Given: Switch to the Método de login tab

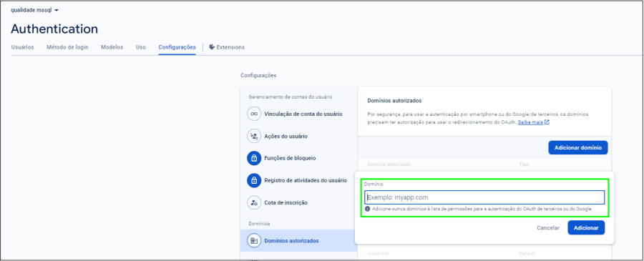Looking at the screenshot, I should pos(67,47).
